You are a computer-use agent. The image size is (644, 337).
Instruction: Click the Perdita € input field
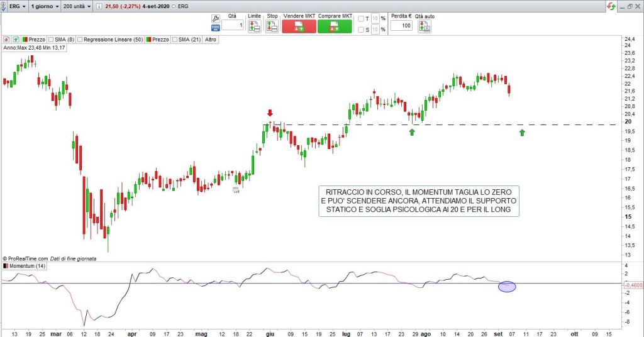tap(401, 26)
